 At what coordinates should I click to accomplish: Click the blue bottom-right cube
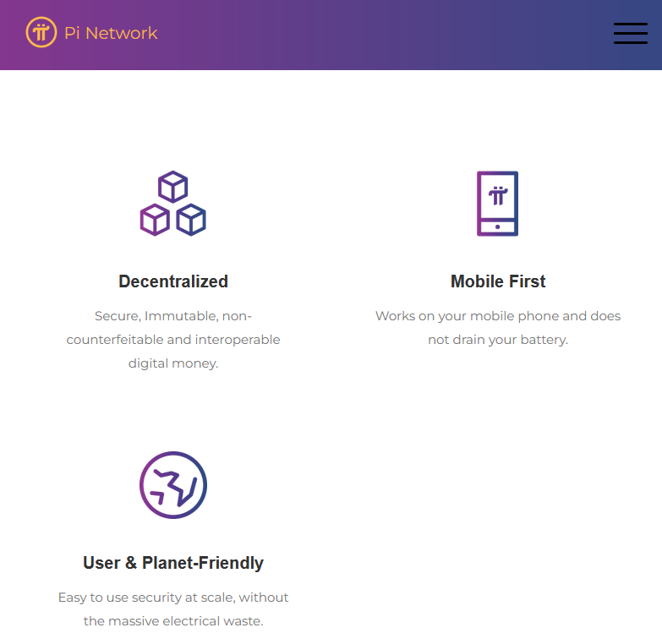[191, 220]
